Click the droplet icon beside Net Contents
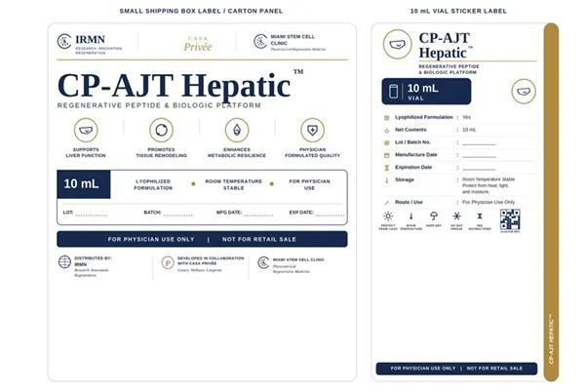 point(387,131)
